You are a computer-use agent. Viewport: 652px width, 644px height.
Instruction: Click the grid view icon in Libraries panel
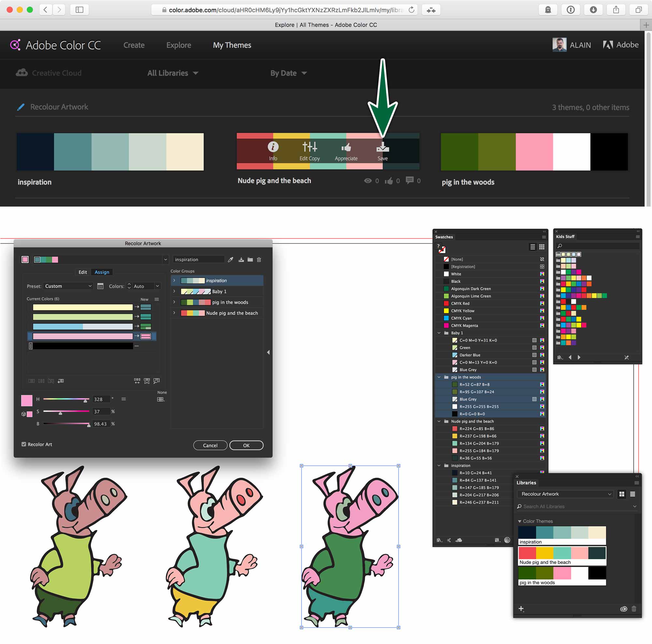(x=622, y=494)
